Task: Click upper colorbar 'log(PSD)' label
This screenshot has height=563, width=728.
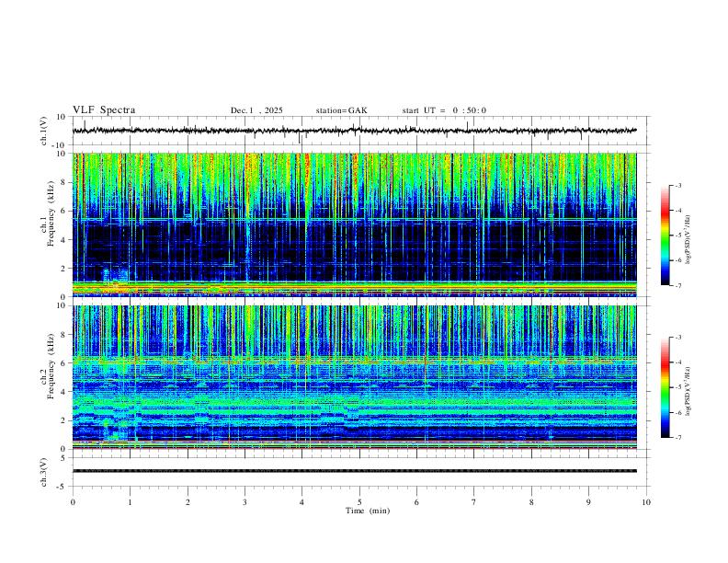Action: [688, 240]
